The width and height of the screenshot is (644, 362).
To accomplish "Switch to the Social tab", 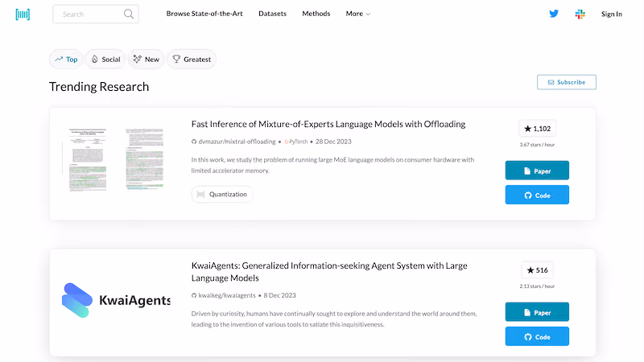I will [105, 59].
